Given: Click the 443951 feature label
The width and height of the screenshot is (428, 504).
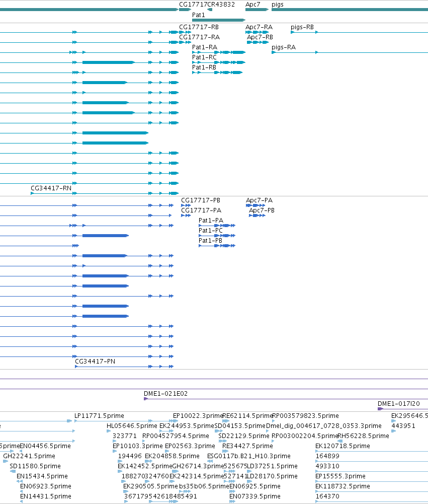Looking at the screenshot, I should point(403,426).
